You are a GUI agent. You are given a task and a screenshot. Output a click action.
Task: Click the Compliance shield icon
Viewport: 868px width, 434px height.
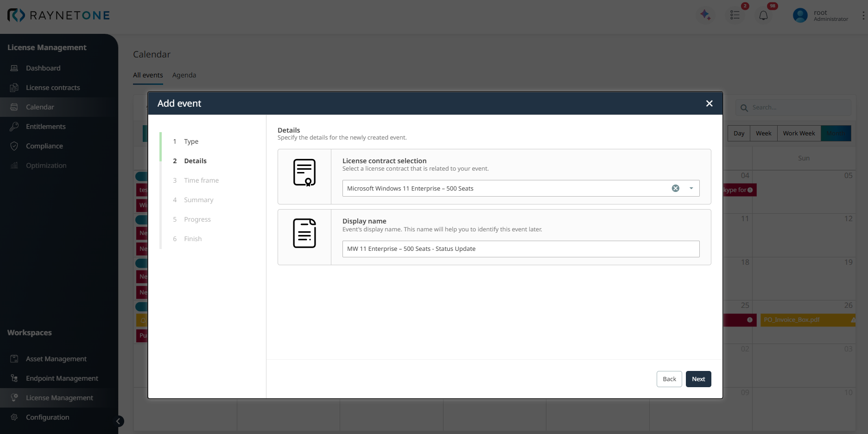tap(14, 146)
